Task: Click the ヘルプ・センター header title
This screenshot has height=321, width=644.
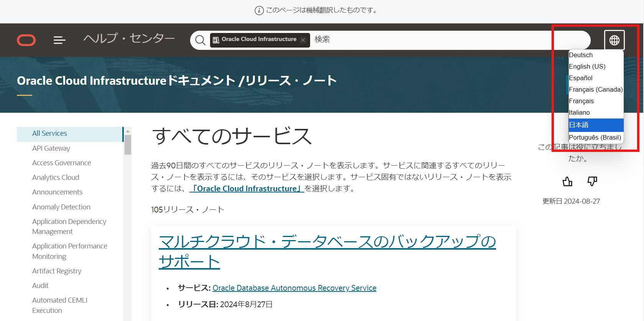Action: pos(129,38)
